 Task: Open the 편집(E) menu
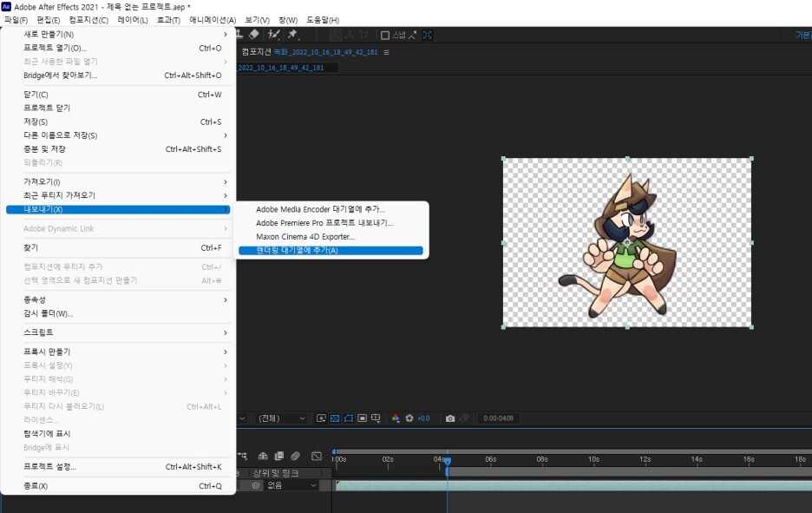point(49,20)
